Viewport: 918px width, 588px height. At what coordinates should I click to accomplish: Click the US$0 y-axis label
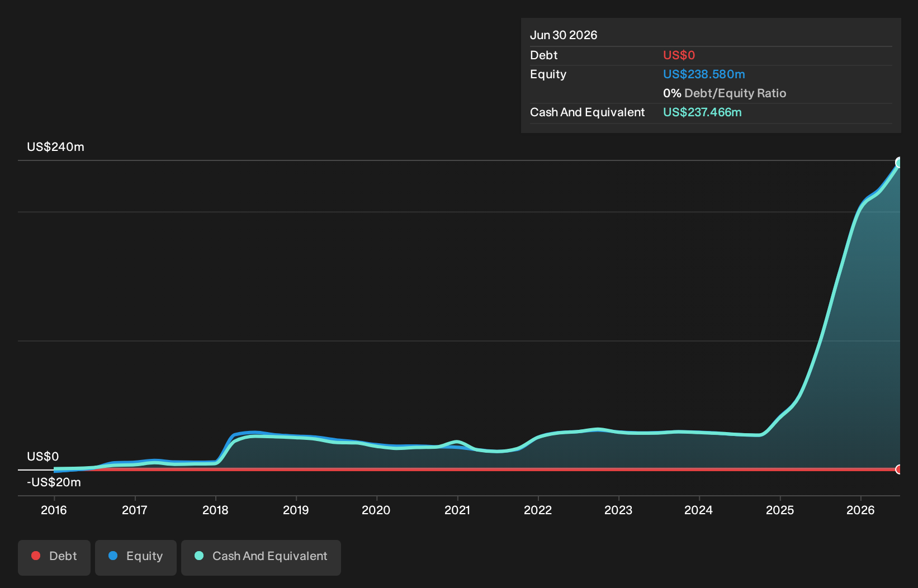click(42, 457)
